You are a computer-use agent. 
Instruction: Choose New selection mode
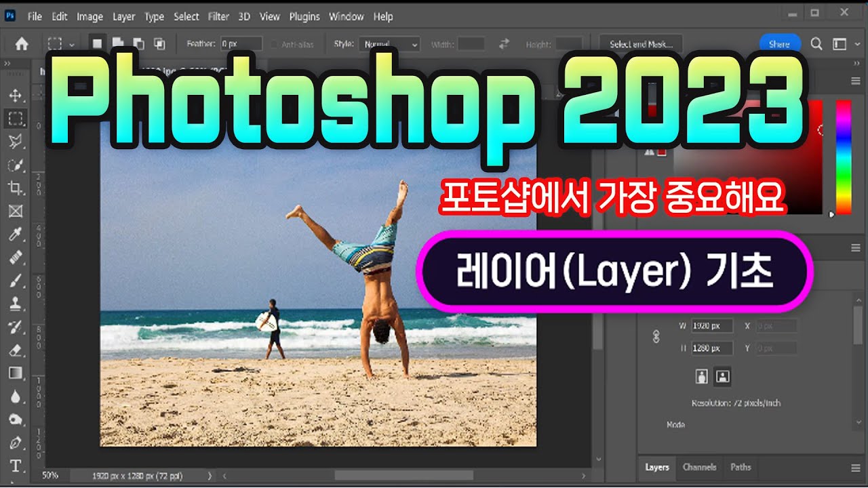pos(97,44)
